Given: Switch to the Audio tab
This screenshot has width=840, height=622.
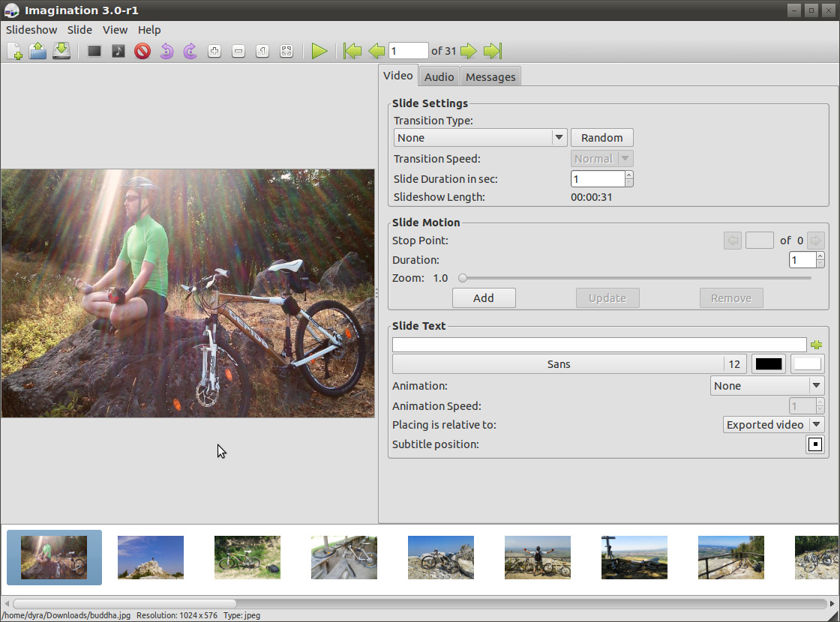Looking at the screenshot, I should (439, 77).
